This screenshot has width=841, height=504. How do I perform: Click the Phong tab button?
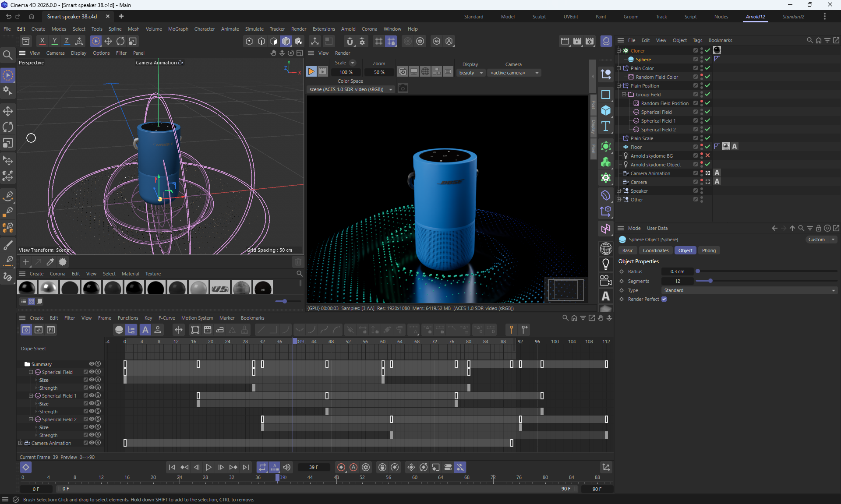click(708, 250)
